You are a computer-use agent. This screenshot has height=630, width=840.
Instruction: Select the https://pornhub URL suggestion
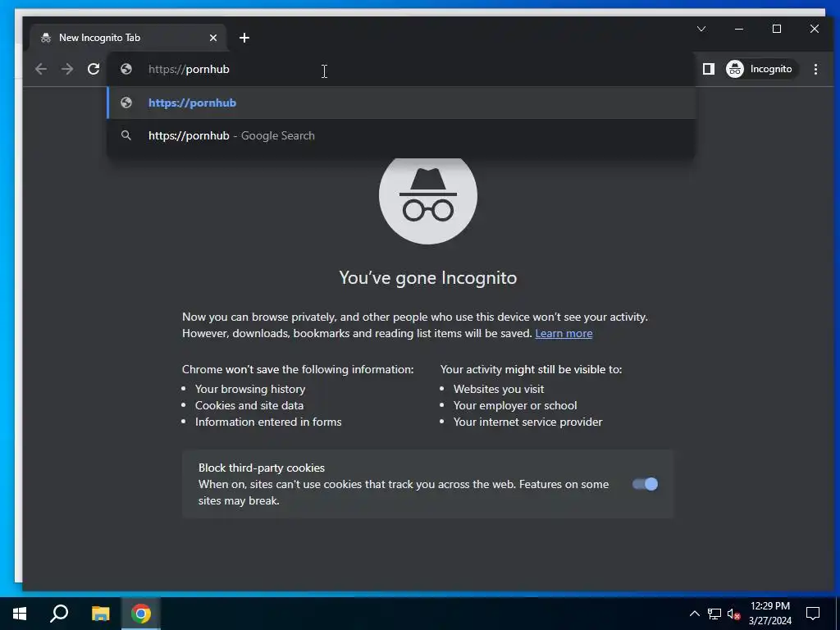click(x=401, y=103)
